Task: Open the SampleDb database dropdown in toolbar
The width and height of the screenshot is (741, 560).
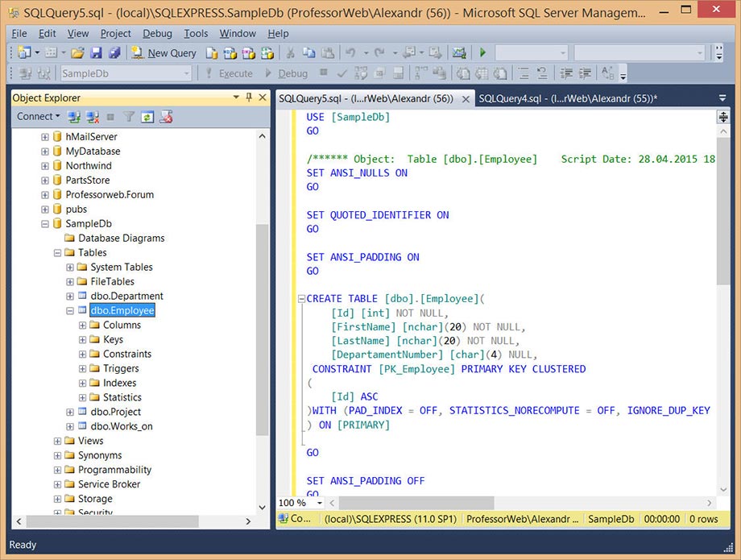Action: pyautogui.click(x=187, y=73)
